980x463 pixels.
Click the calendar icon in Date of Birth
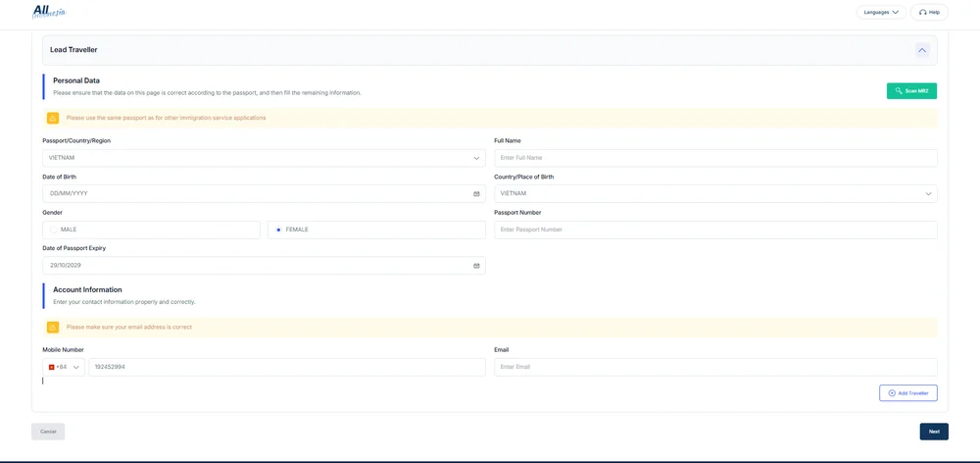476,194
